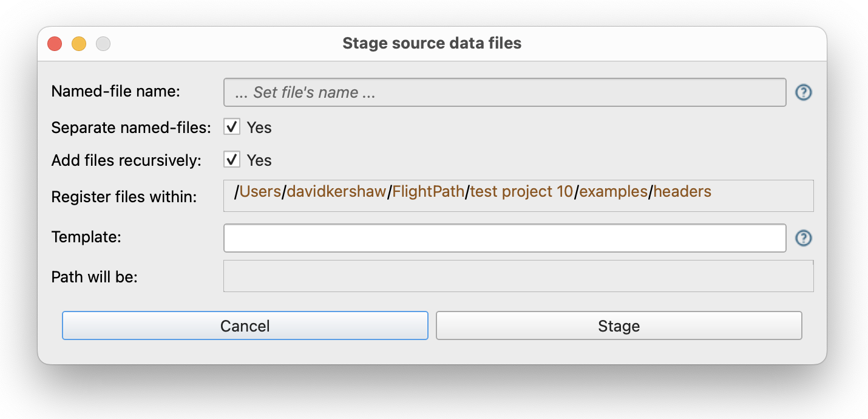Click the "Register files within:" label

coord(124,197)
